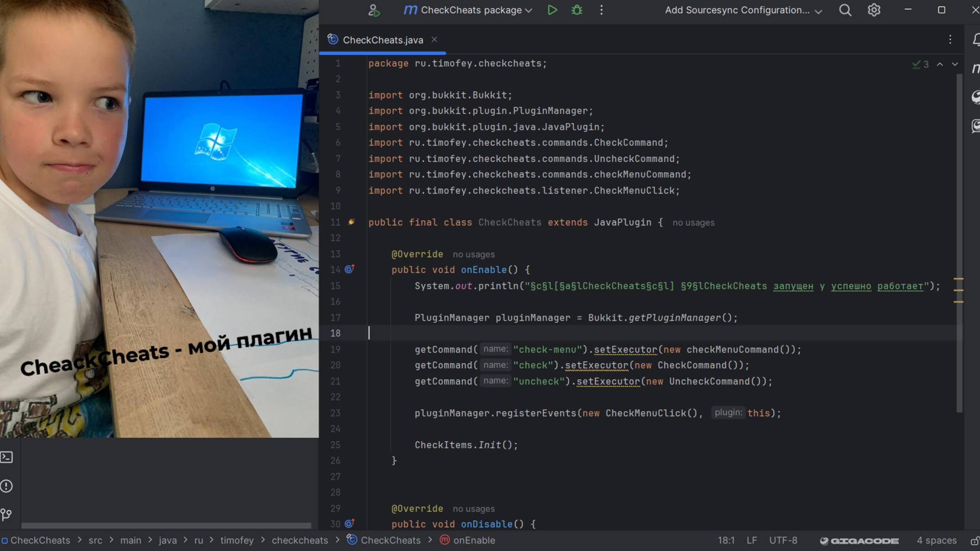
Task: Close the CheckCheats.java tab
Action: 434,40
